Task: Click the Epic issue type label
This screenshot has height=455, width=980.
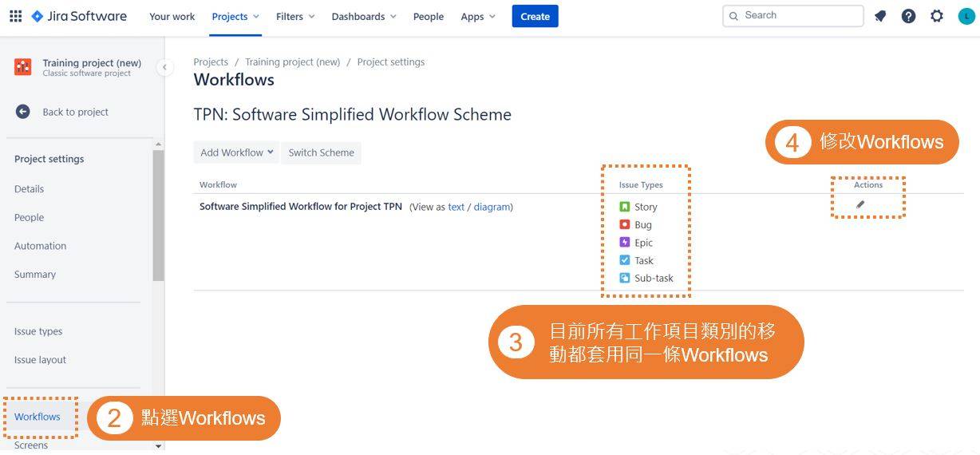Action: point(643,243)
